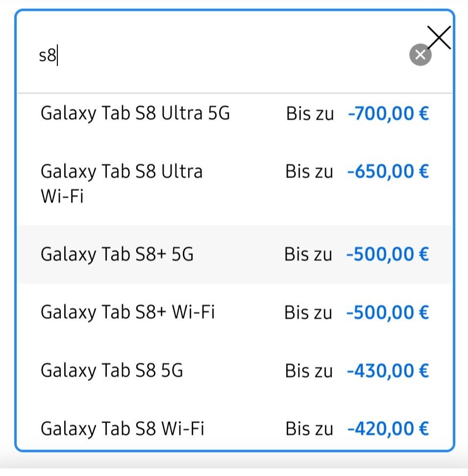This screenshot has width=468, height=476.
Task: Choose the Galaxy Tab S8 5G item
Action: (x=112, y=371)
